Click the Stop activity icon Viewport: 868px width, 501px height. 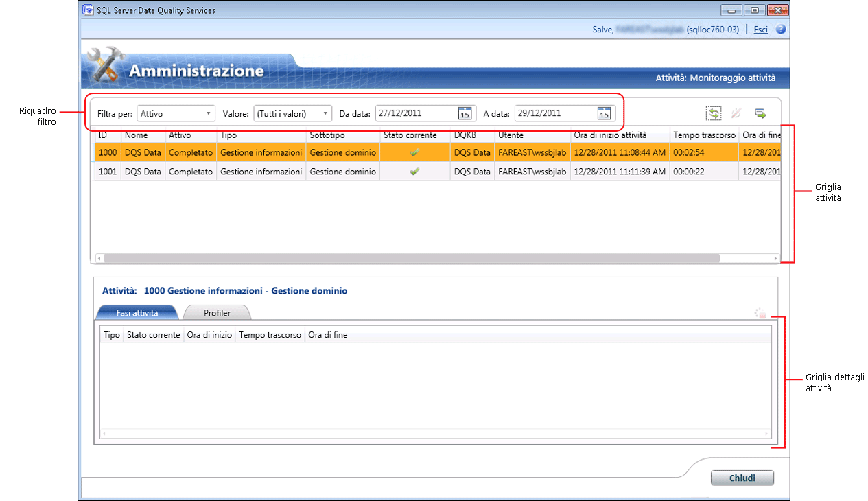point(736,113)
